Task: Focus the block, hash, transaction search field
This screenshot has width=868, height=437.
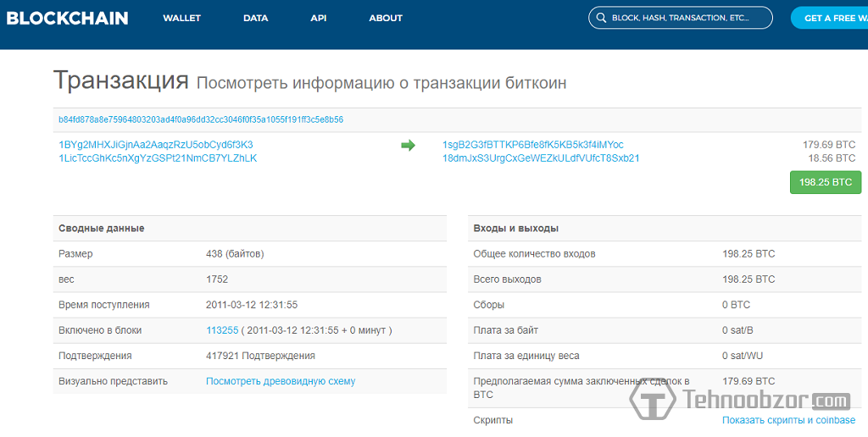Action: coord(685,18)
